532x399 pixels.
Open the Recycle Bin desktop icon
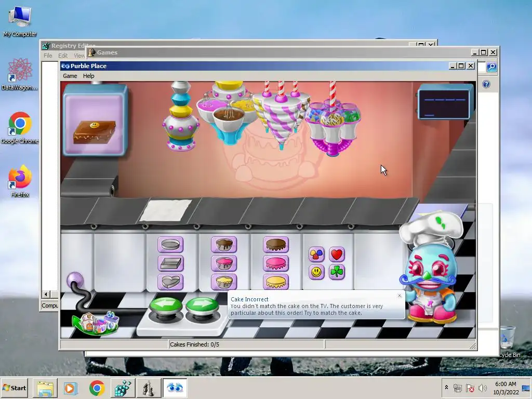[x=508, y=342]
